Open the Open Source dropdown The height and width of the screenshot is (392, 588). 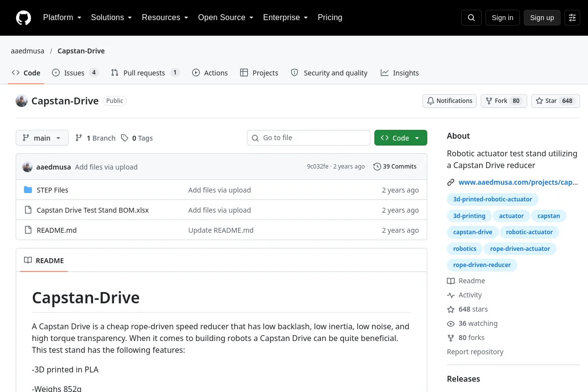pyautogui.click(x=226, y=18)
